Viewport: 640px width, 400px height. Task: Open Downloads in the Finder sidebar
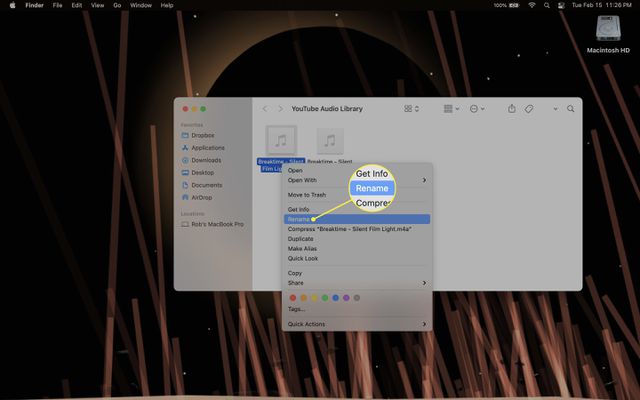click(206, 160)
